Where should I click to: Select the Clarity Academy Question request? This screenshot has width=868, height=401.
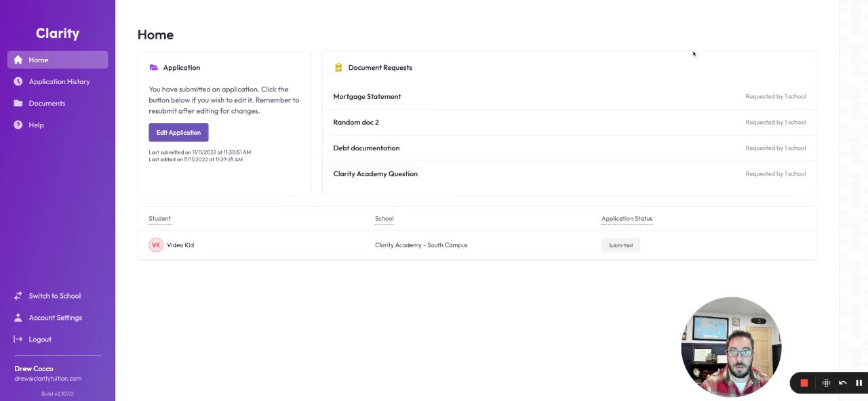tap(375, 174)
